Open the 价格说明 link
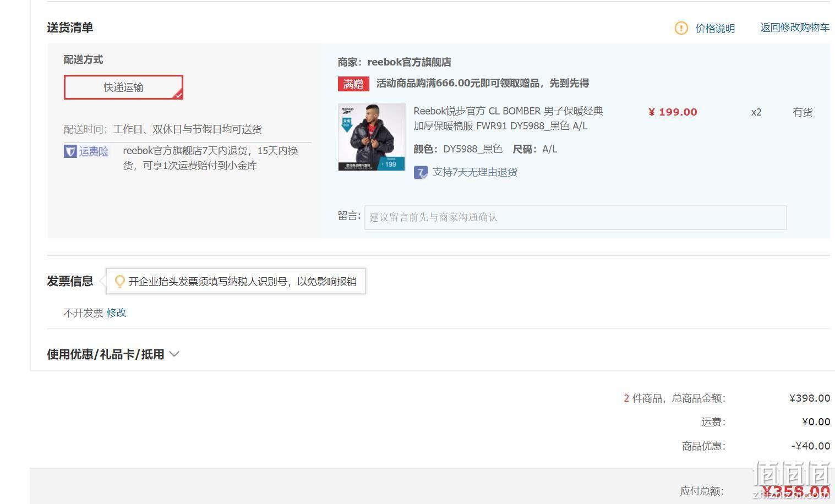Viewport: 835px width, 504px height. click(715, 28)
